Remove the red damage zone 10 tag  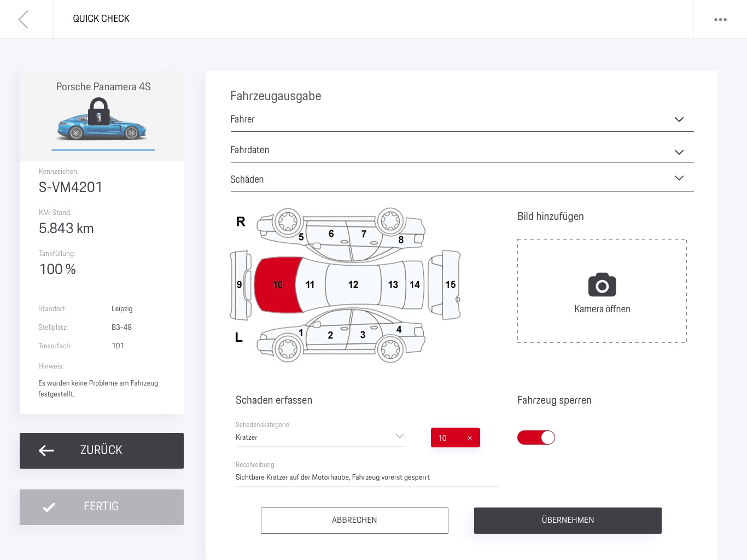click(x=470, y=438)
